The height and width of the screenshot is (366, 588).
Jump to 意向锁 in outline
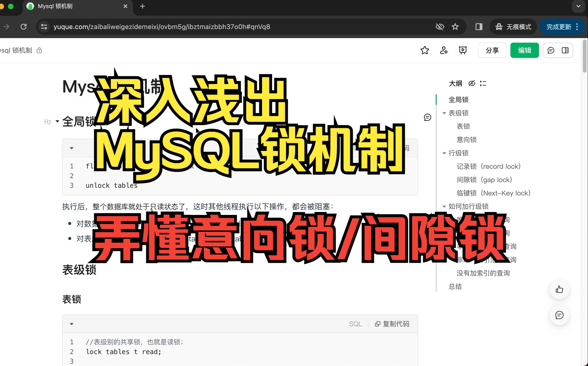click(466, 140)
